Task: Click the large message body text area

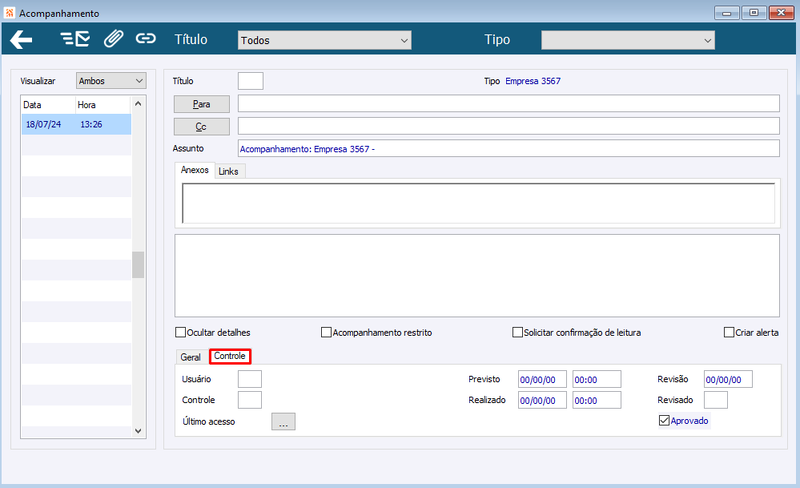Action: [x=477, y=276]
